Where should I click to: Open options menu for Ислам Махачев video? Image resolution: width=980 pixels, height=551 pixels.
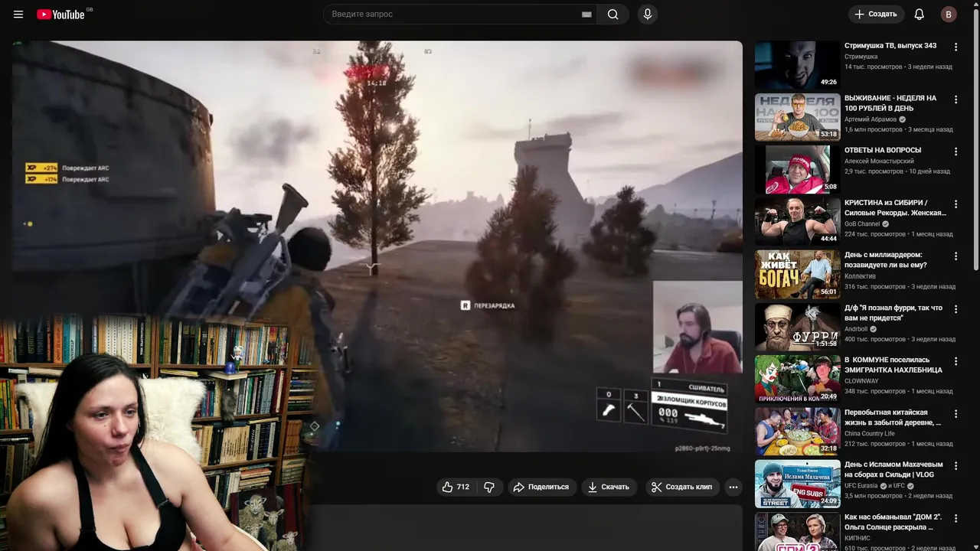click(955, 465)
